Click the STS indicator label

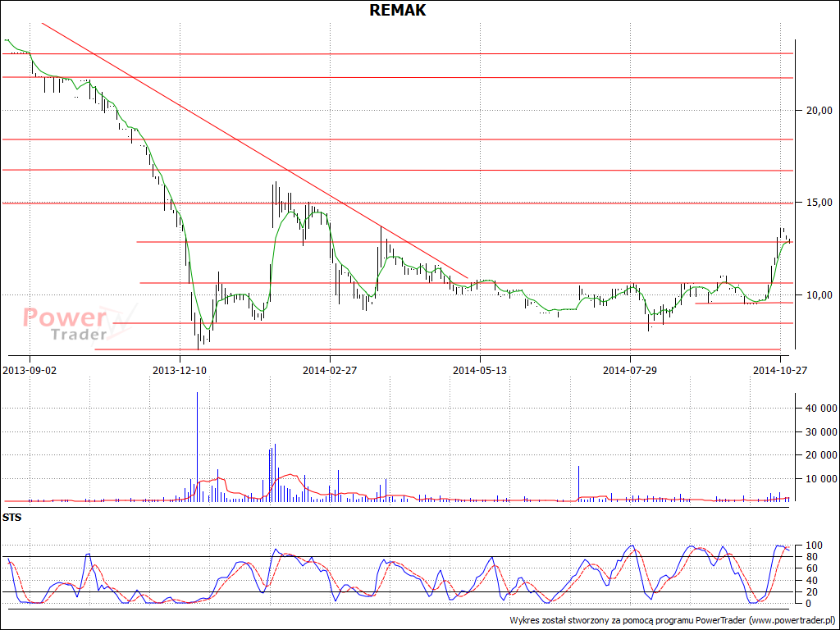coord(11,518)
